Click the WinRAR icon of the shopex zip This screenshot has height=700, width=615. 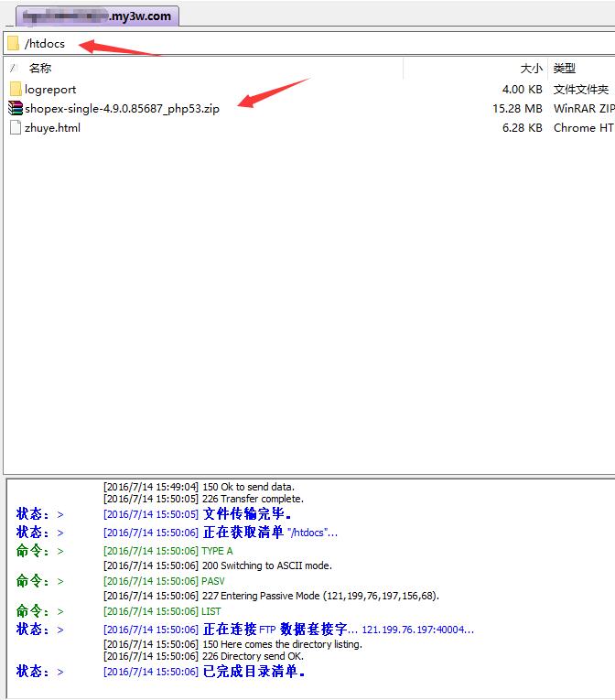coord(16,109)
